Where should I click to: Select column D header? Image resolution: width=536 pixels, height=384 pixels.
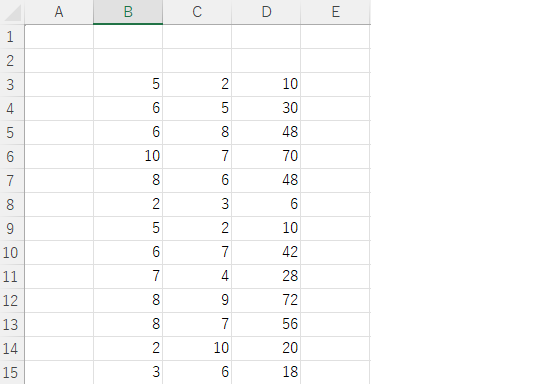pos(266,12)
